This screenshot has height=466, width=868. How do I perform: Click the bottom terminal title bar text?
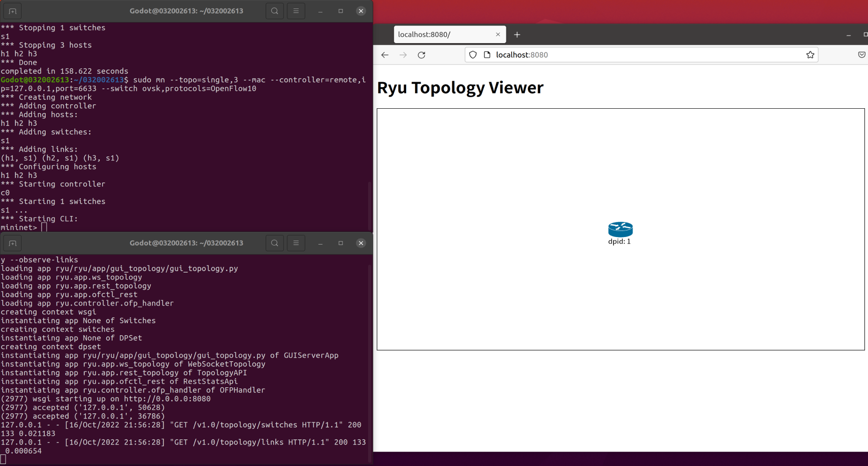pos(187,243)
